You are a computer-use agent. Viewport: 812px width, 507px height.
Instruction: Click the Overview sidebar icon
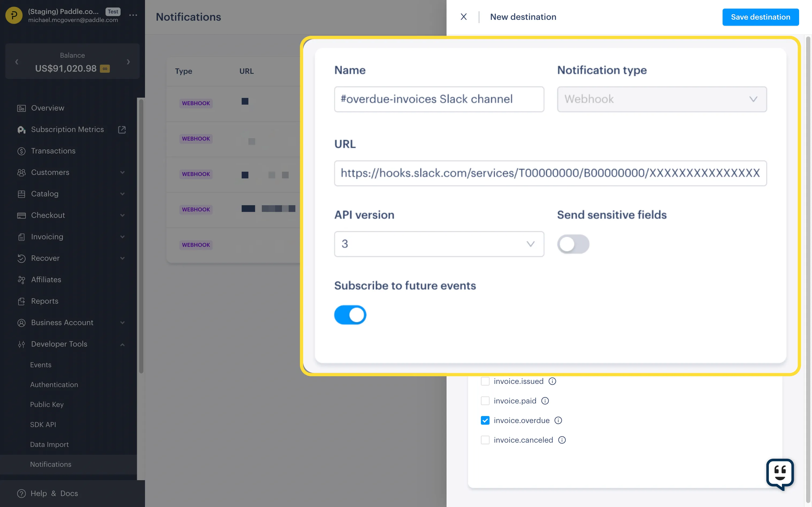coord(21,108)
